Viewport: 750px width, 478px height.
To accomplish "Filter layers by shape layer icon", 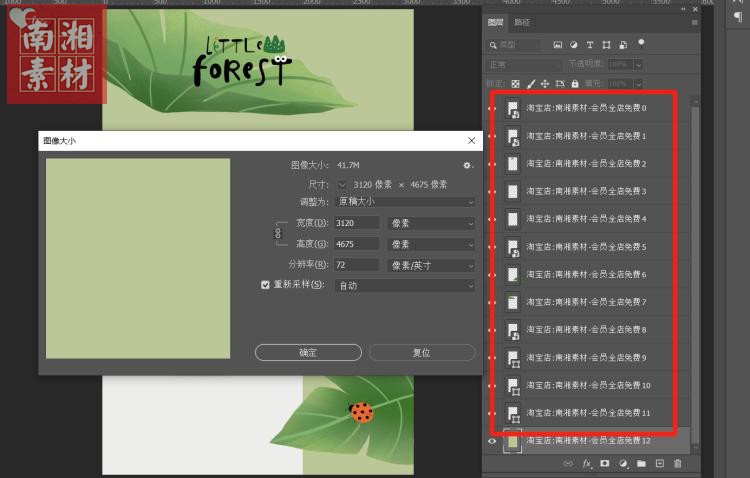I will click(x=607, y=44).
